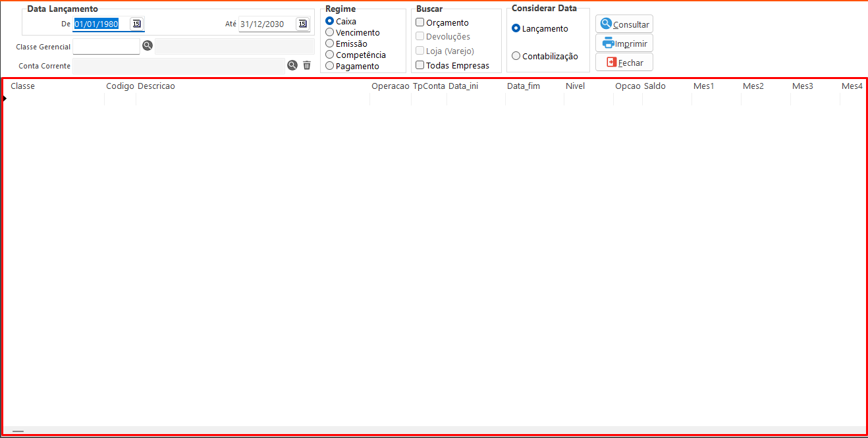Clear Conta Corrente with trash icon
Image resolution: width=868 pixels, height=438 pixels.
click(307, 65)
